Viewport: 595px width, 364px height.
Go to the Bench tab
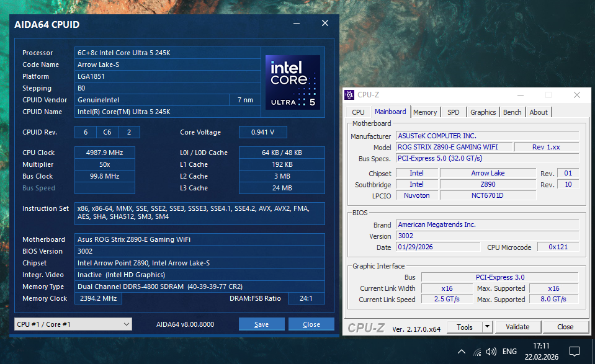512,112
